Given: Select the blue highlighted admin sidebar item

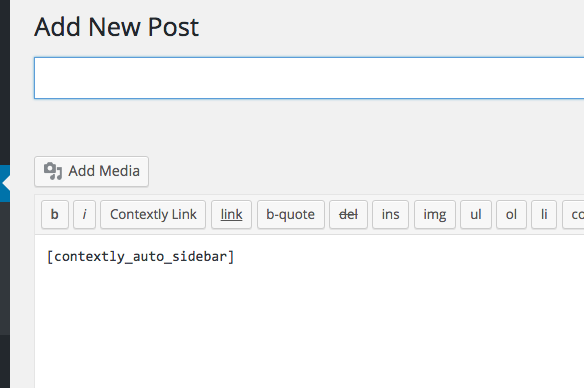Looking at the screenshot, I should (5, 183).
